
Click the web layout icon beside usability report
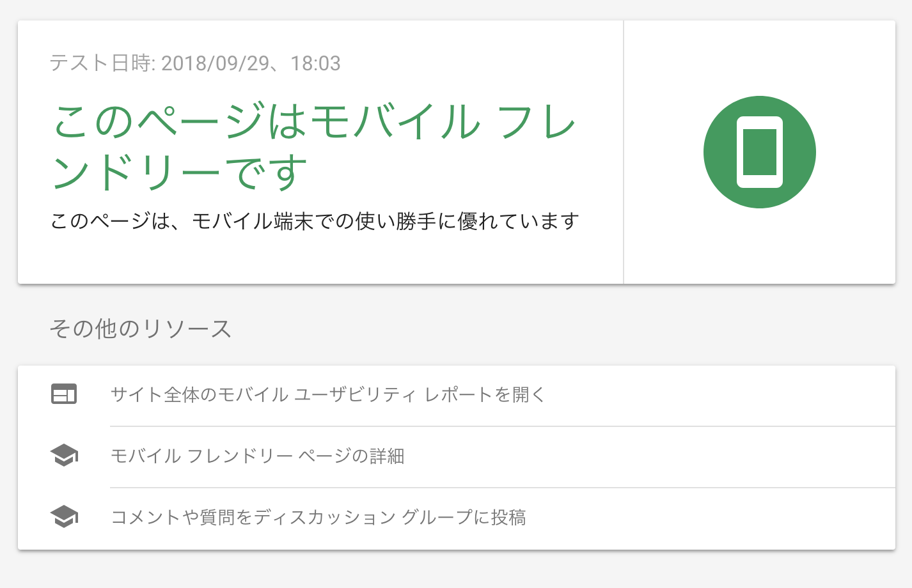pyautogui.click(x=64, y=394)
